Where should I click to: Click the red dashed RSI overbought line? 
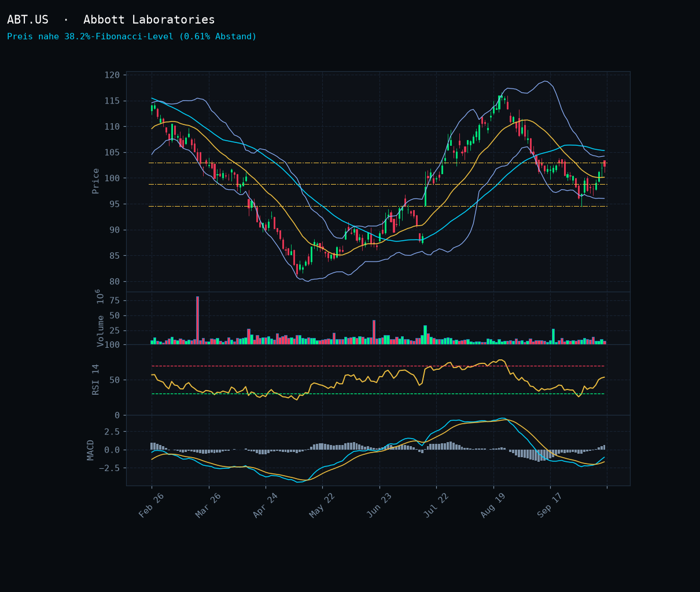pyautogui.click(x=378, y=366)
